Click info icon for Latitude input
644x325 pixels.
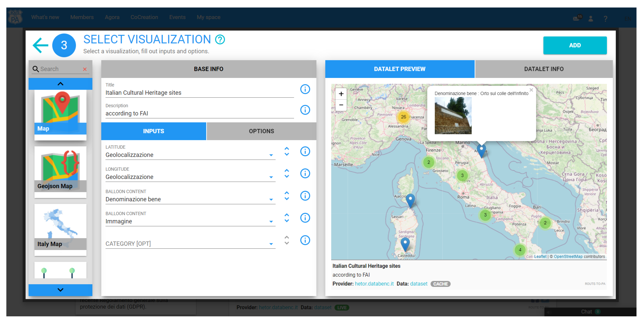305,151
